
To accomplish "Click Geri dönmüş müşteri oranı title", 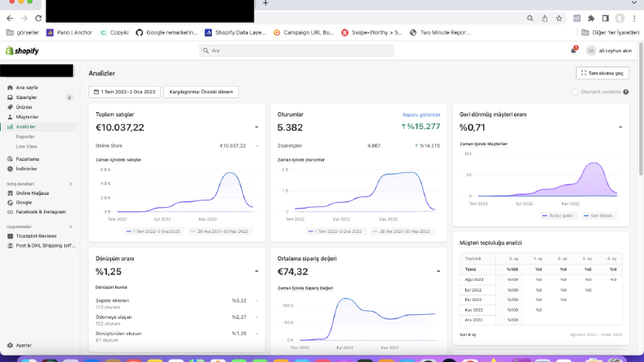I will (492, 114).
